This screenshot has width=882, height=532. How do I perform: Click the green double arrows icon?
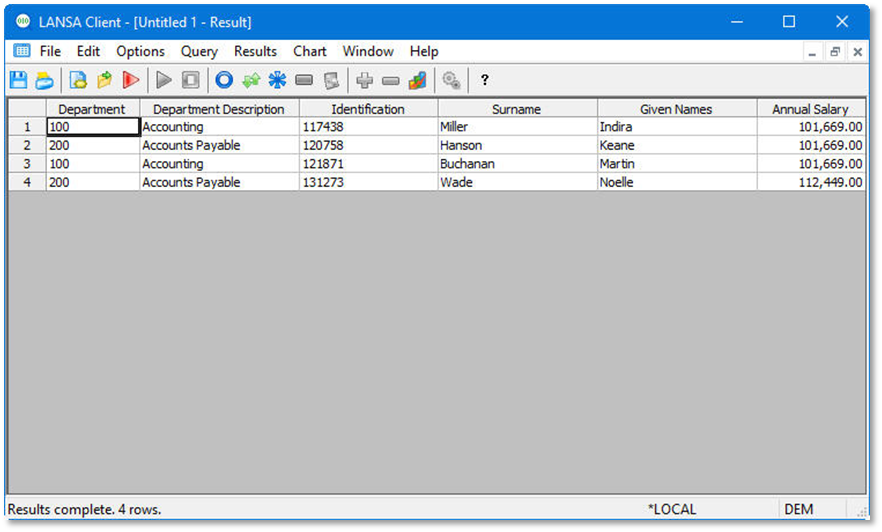(x=251, y=80)
